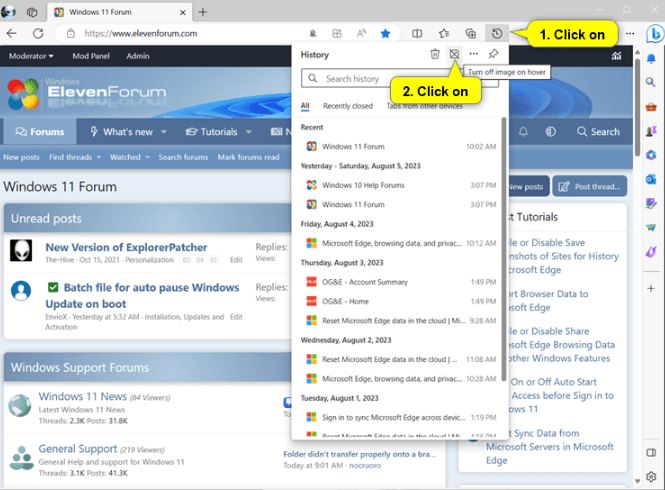Screen dimensions: 665x490
Task: Click Edit link on ExplorerPatcher thread
Action: pyautogui.click(x=236, y=260)
